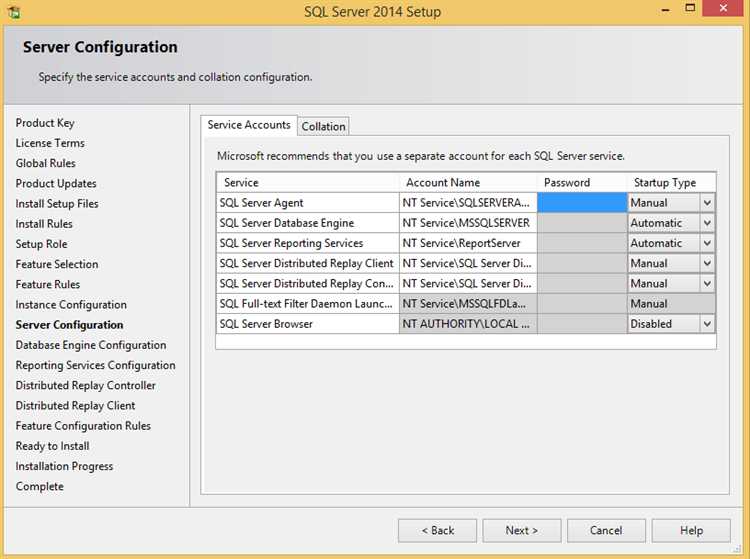Select the NT Service\MSSQLSERVER account name cell

point(467,223)
